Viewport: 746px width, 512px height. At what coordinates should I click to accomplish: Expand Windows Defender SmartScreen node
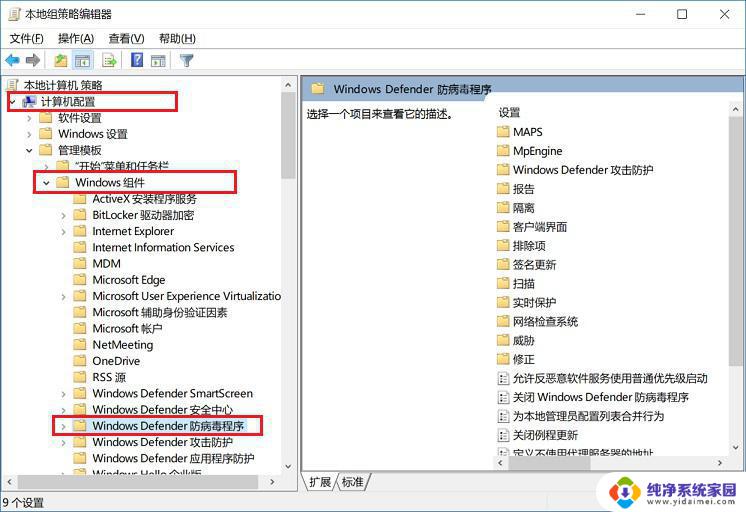click(x=63, y=394)
